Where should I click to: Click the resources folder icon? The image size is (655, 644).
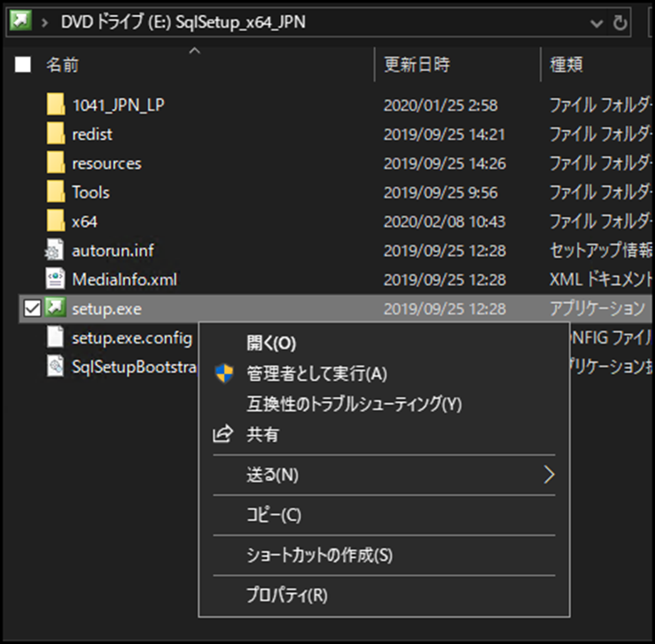(x=56, y=162)
